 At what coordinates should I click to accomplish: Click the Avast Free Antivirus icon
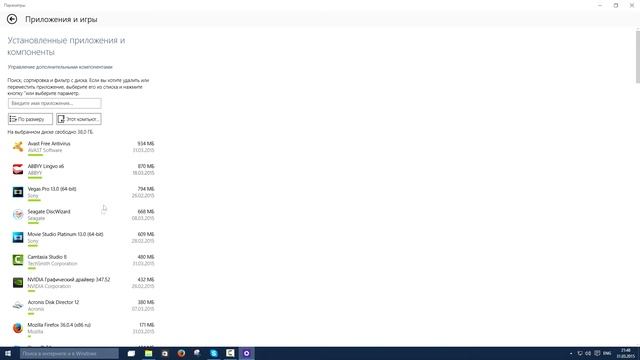[18, 147]
